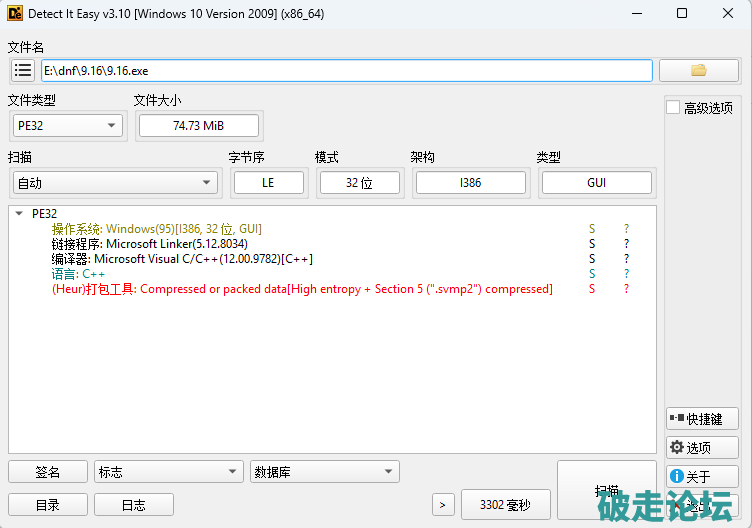This screenshot has width=752, height=528.
Task: Click the file list hamburger icon
Action: pos(23,70)
